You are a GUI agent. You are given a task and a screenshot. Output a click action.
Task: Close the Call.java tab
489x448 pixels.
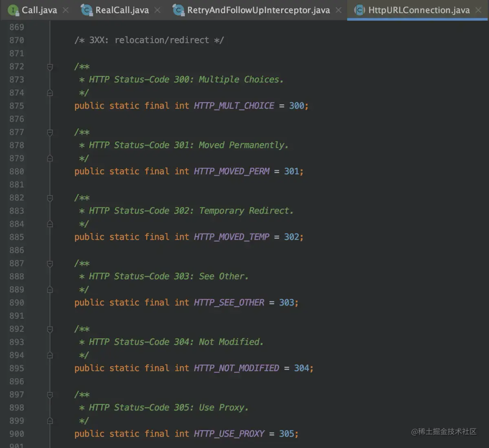[x=66, y=10]
